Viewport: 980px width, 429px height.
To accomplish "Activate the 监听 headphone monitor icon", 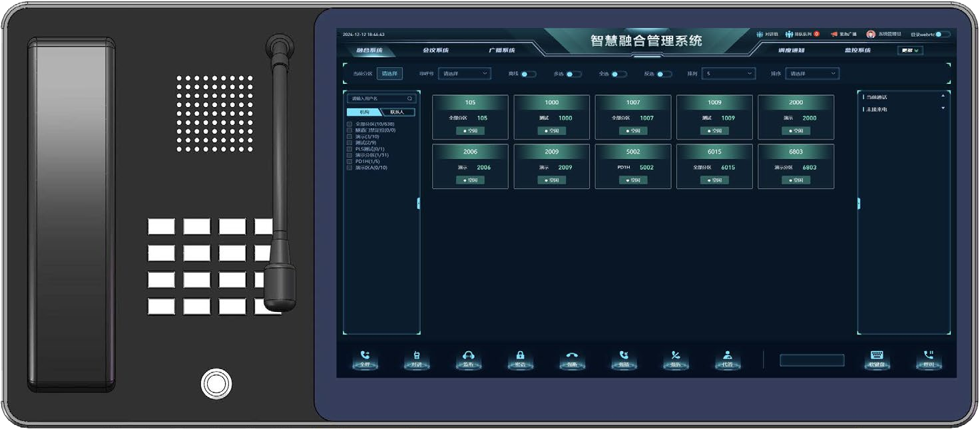I will click(469, 355).
